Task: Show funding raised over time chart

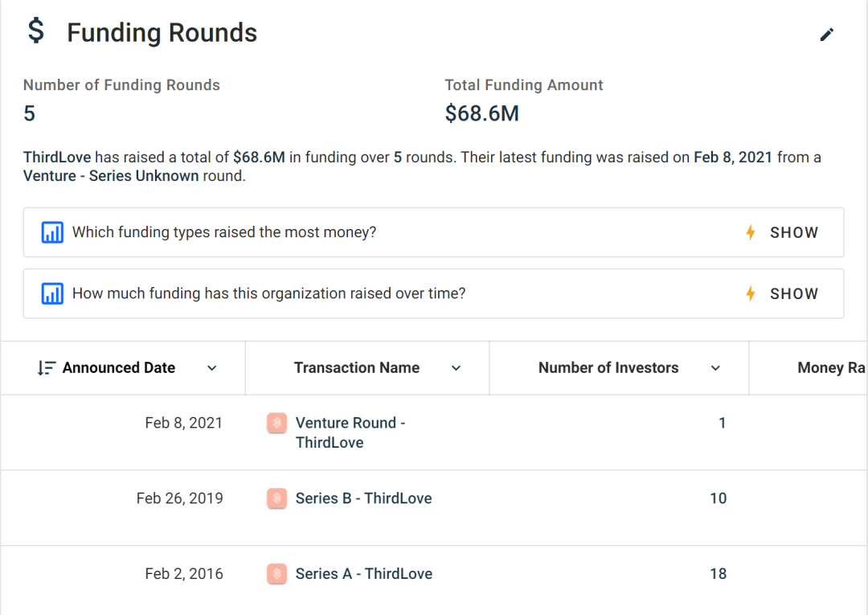Action: [x=782, y=294]
